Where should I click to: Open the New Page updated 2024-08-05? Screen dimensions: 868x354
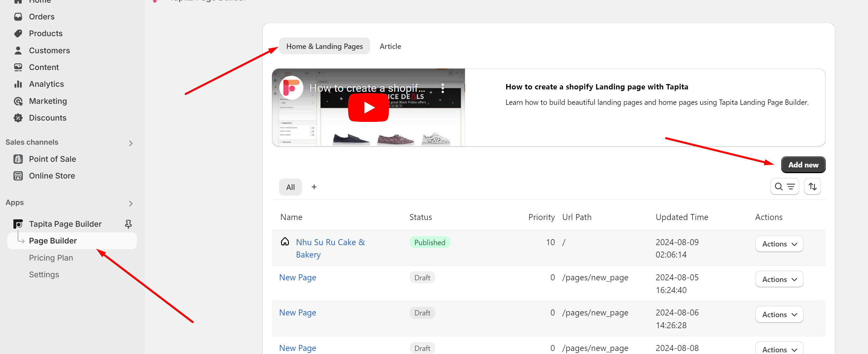coord(297,277)
